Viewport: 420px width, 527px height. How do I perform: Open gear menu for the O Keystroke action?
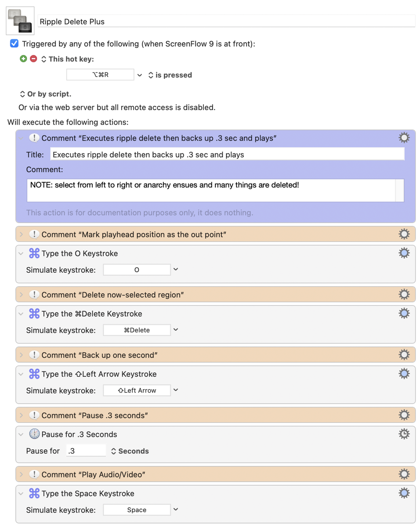tap(404, 253)
